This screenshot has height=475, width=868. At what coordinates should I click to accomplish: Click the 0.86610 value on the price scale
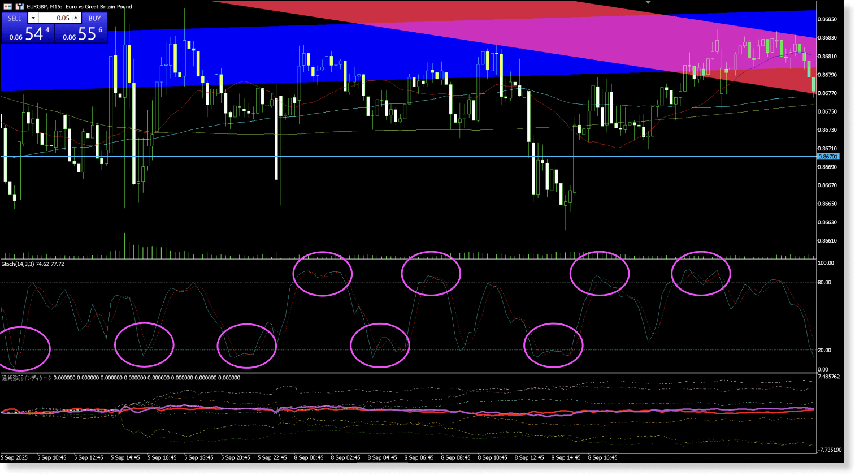click(x=828, y=240)
